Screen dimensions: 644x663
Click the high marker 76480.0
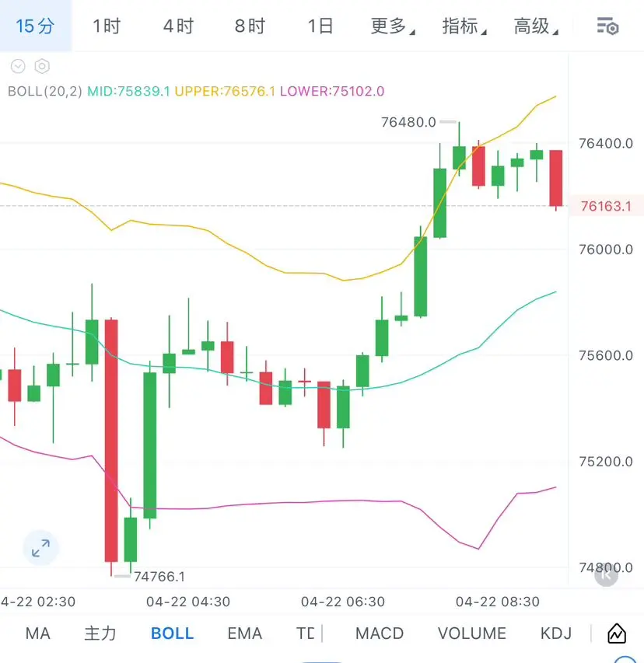click(408, 122)
